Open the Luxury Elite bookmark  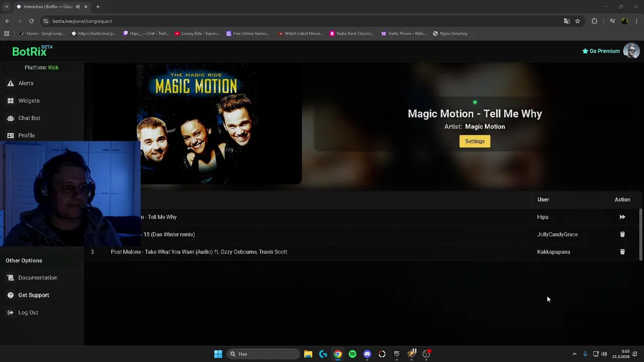[197, 34]
